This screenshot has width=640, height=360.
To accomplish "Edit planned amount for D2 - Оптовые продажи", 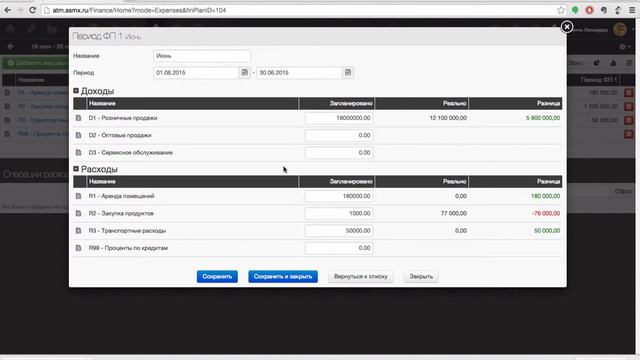I will pyautogui.click(x=339, y=135).
